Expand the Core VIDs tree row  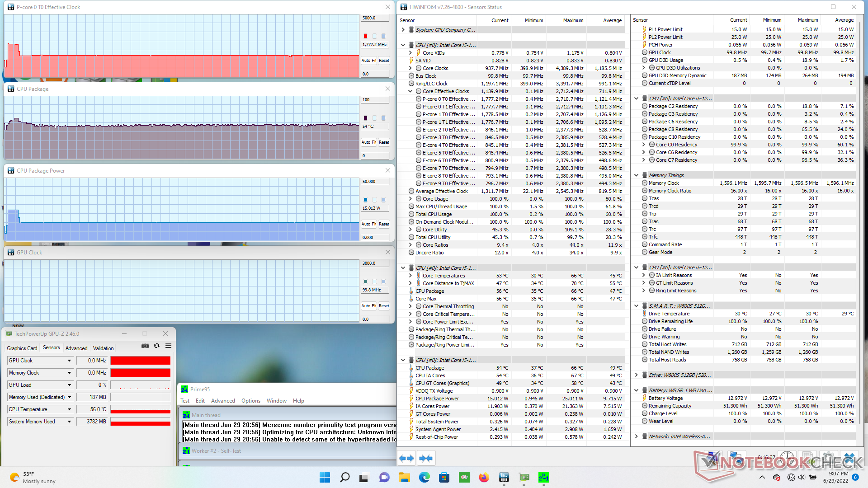click(410, 53)
